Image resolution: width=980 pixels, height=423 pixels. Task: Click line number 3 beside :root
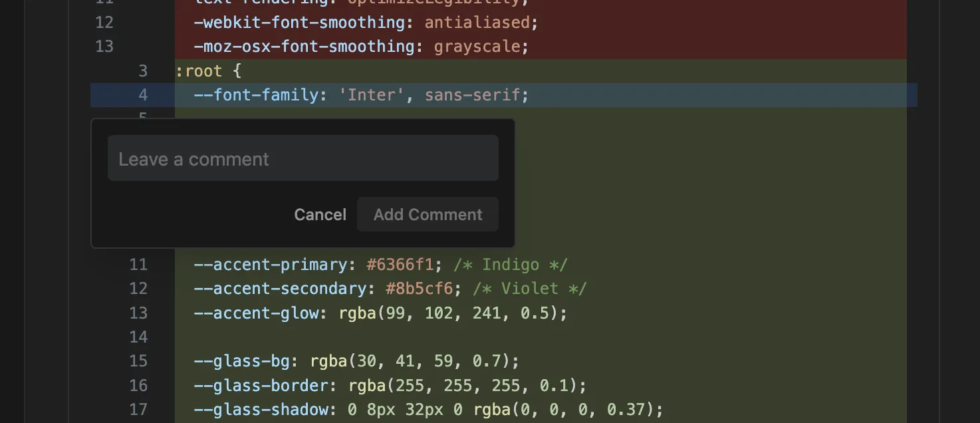point(143,71)
